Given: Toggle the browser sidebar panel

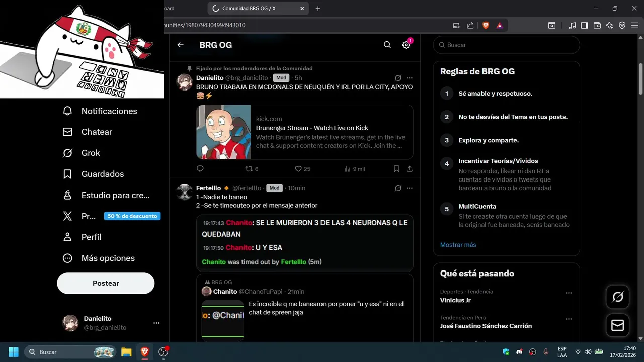Looking at the screenshot, I should click(x=584, y=25).
